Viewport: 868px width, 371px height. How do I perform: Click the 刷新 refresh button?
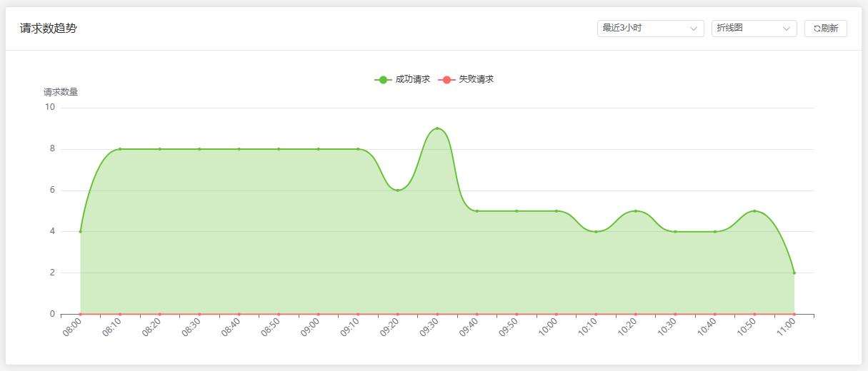pyautogui.click(x=826, y=29)
